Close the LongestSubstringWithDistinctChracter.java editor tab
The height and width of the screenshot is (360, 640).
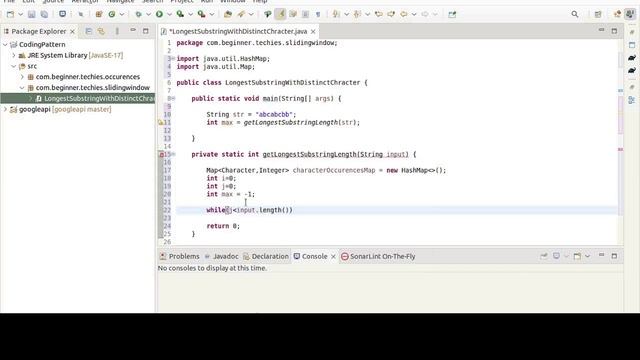point(313,31)
